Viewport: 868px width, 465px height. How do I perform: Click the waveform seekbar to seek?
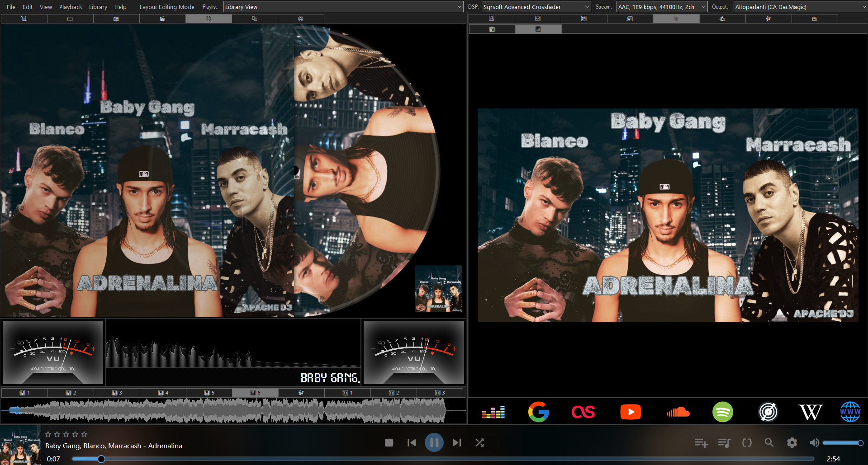pos(233,411)
